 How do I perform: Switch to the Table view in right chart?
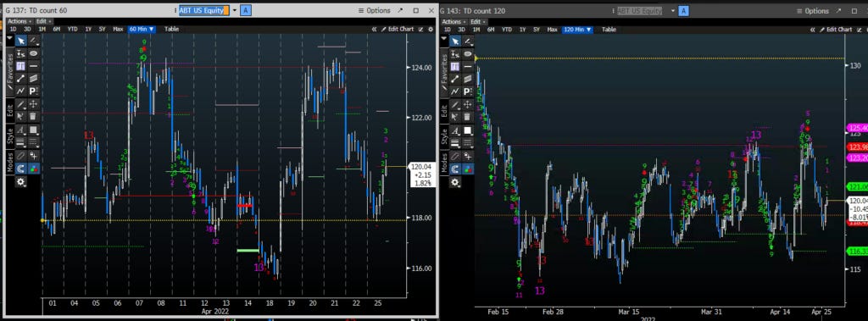[x=609, y=30]
